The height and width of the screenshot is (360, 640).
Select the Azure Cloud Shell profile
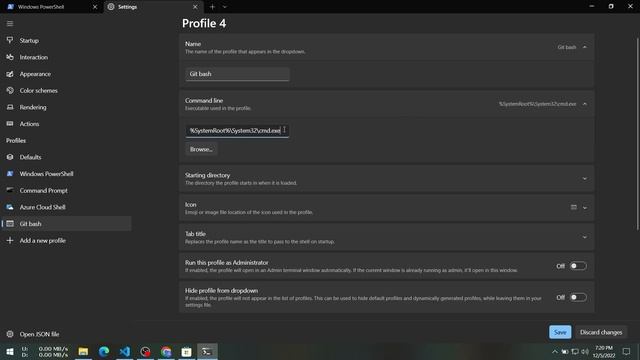tap(66, 207)
